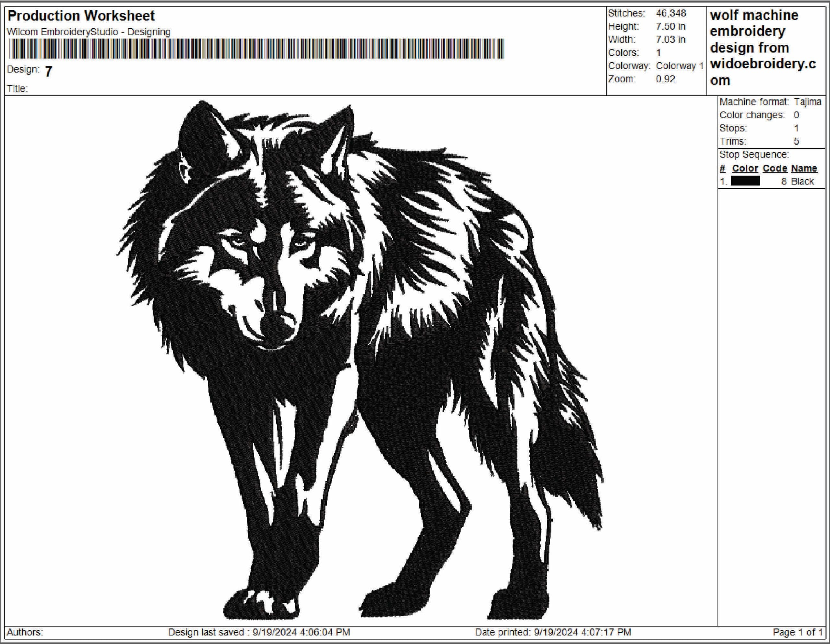
Task: Click the Machine format: label
Action: (754, 102)
